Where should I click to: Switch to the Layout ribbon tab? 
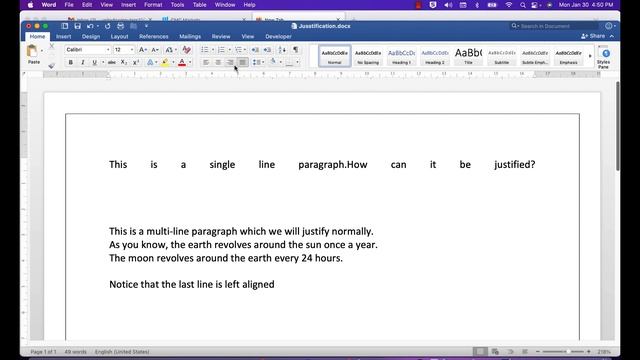point(119,36)
